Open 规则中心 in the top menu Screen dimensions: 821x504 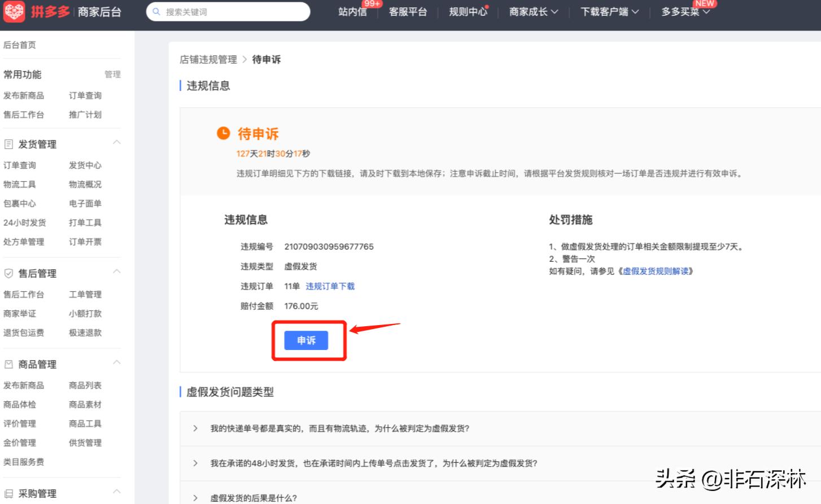pos(468,11)
